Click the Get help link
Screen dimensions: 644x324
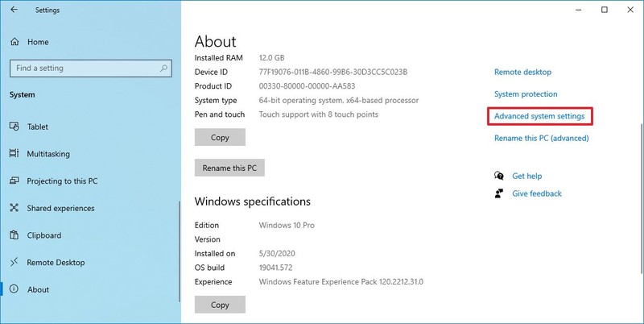(x=527, y=176)
